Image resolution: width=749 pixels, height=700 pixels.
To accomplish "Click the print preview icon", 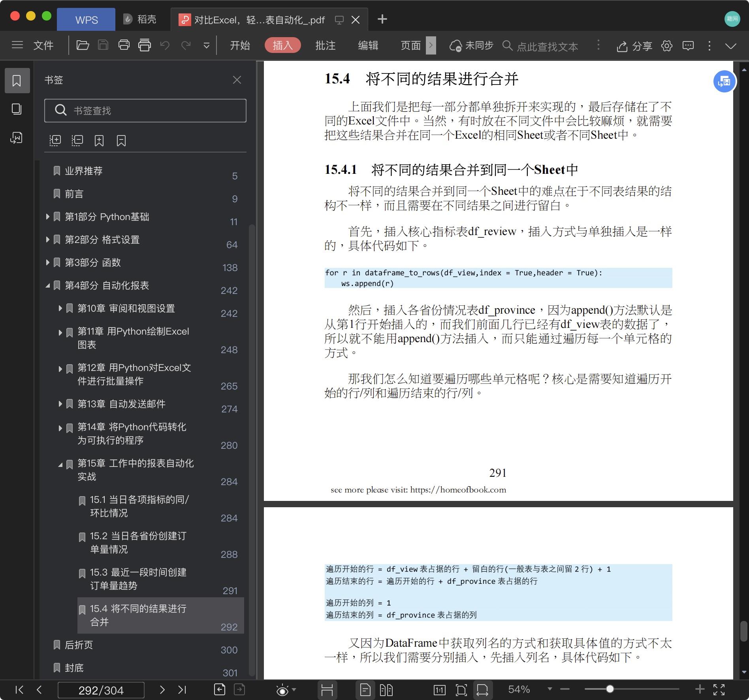I will [x=145, y=45].
